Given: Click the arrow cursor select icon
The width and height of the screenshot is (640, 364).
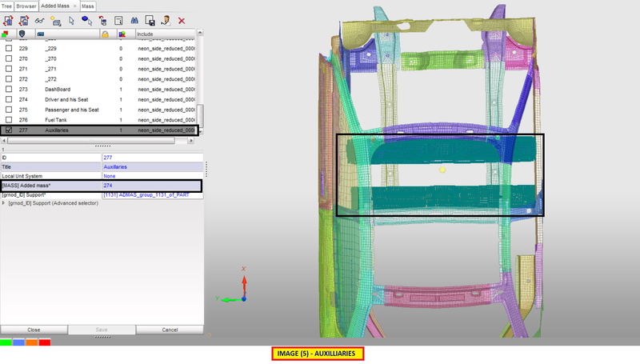Looking at the screenshot, I should tap(70, 20).
